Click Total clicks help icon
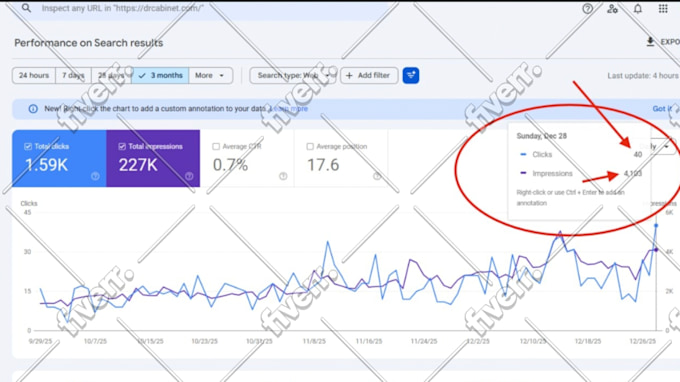Image resolution: width=680 pixels, height=382 pixels. click(95, 176)
